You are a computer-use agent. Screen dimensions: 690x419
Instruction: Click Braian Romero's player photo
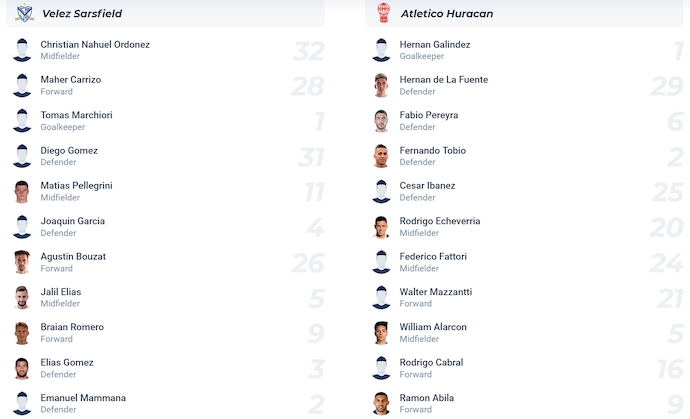pos(22,333)
